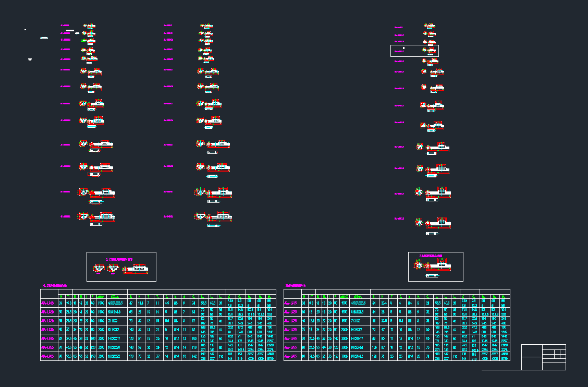Select the magenta title above the right table
This screenshot has height=387, width=588.
(298, 286)
